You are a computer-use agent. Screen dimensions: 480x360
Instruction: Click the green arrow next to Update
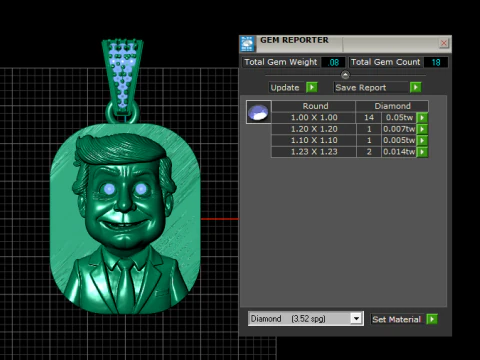point(312,87)
